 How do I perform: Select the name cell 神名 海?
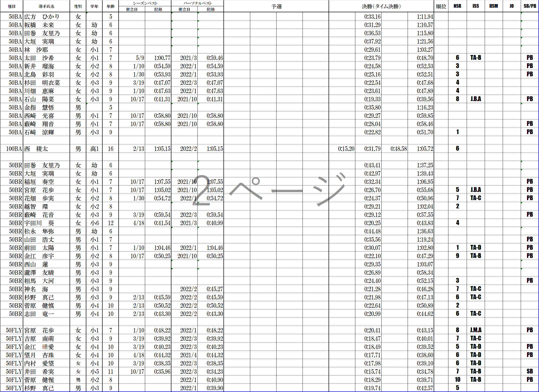click(46, 289)
